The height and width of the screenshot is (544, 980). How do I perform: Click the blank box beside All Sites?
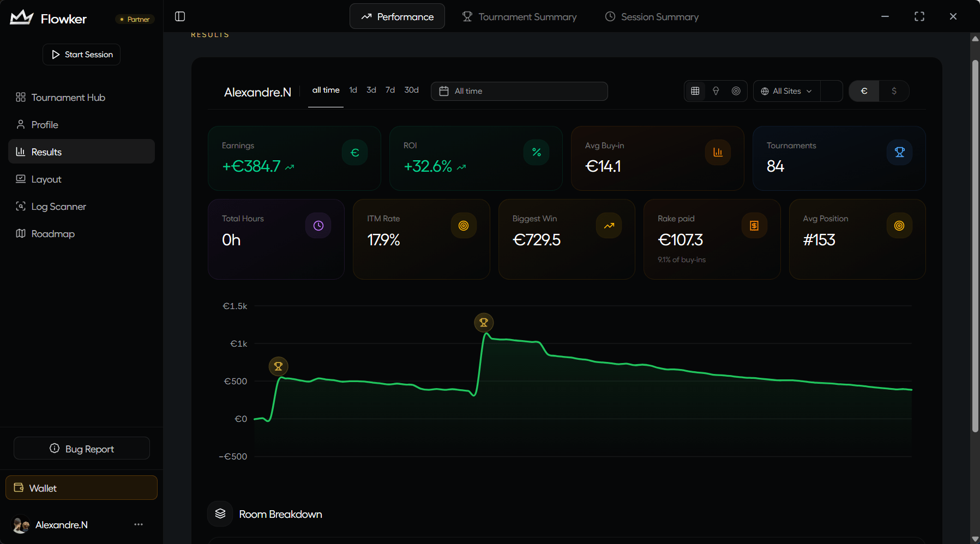(x=831, y=91)
